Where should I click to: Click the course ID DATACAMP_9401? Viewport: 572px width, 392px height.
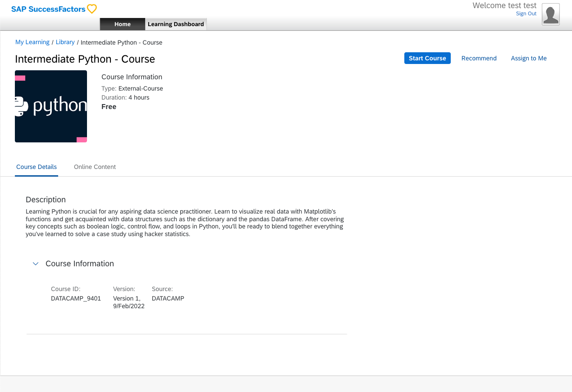(x=76, y=298)
